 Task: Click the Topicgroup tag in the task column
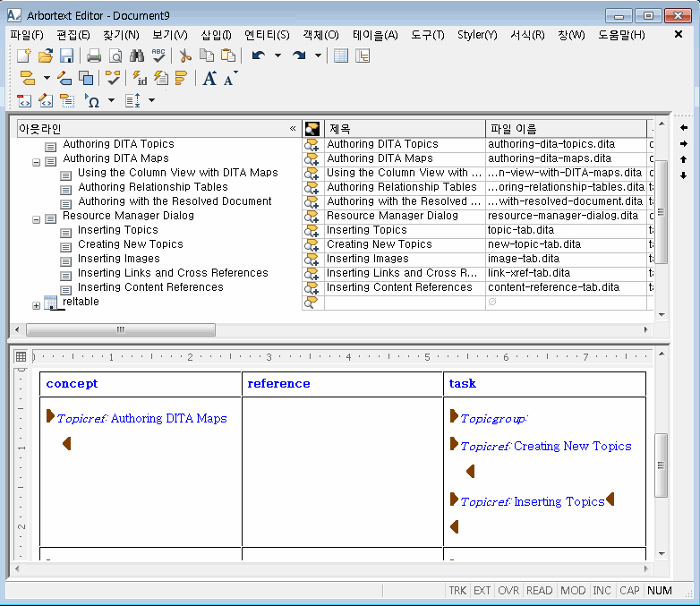tap(493, 419)
